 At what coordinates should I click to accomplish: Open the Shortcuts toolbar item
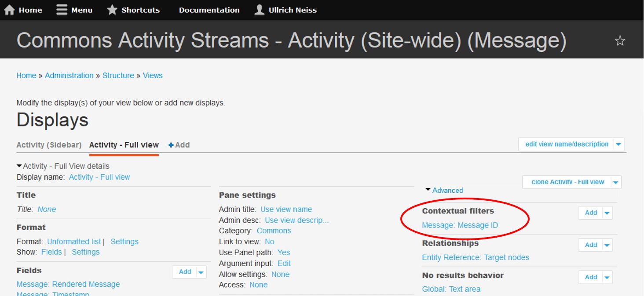pyautogui.click(x=133, y=10)
